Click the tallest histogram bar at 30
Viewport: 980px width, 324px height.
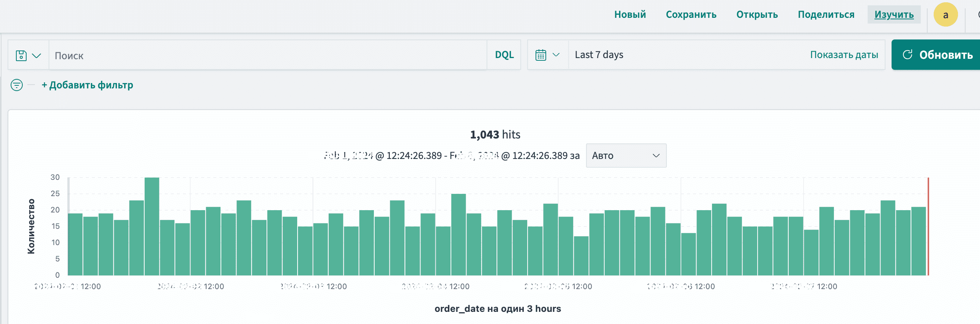[152, 226]
